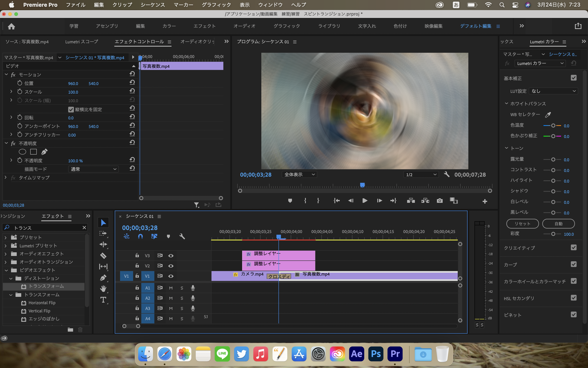Collapse the ホワイトバランス section
The image size is (588, 368).
[507, 103]
